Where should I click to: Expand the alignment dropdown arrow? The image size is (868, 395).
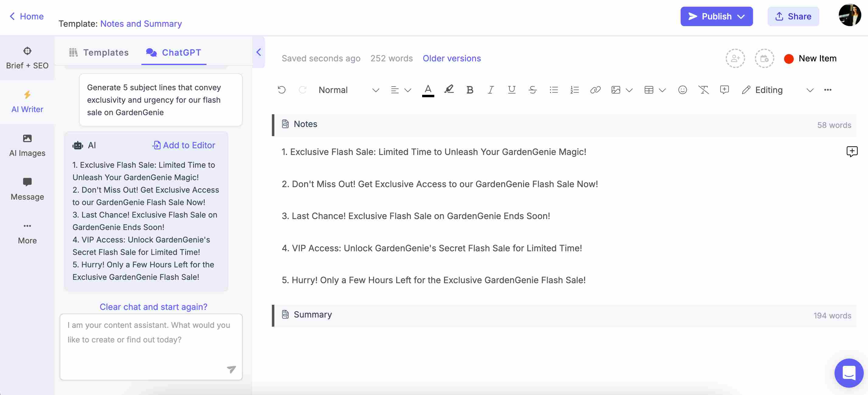tap(408, 90)
